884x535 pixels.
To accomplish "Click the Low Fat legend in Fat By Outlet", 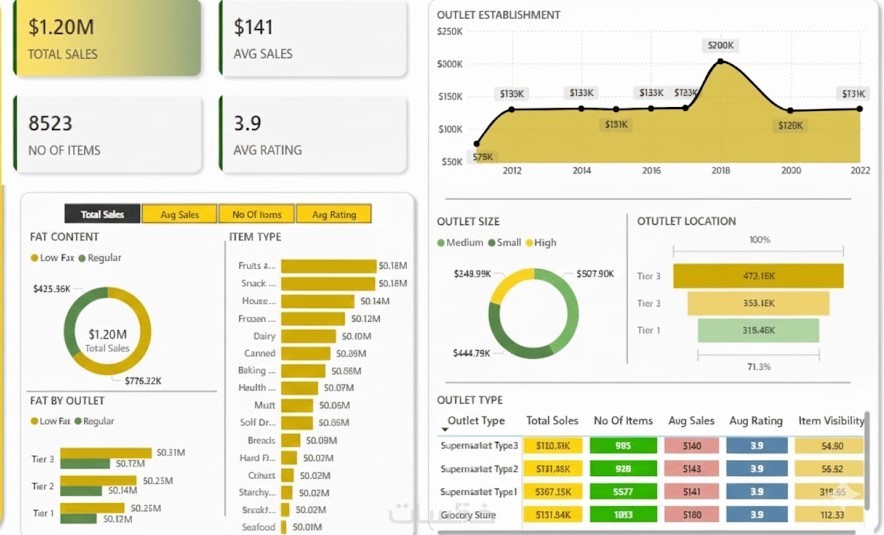I will coord(50,421).
